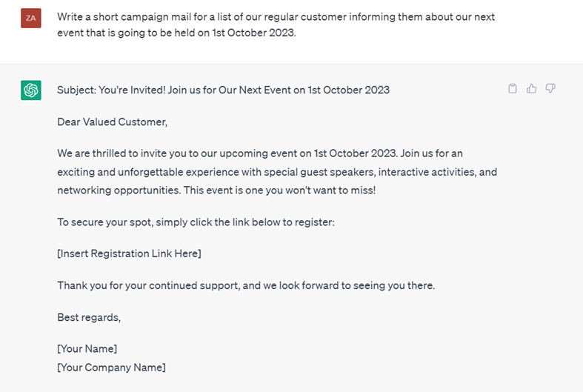Like the response with thumbs up
The image size is (583, 392).
pyautogui.click(x=531, y=89)
